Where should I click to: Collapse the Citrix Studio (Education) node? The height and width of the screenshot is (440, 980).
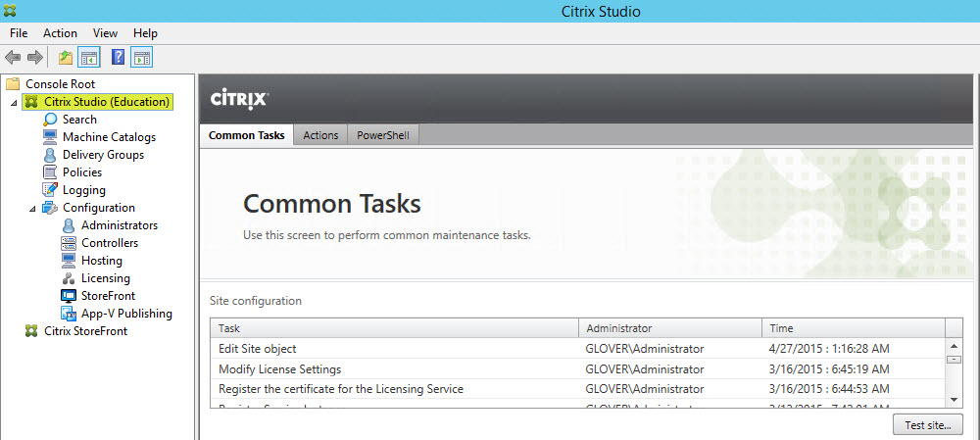click(x=14, y=103)
